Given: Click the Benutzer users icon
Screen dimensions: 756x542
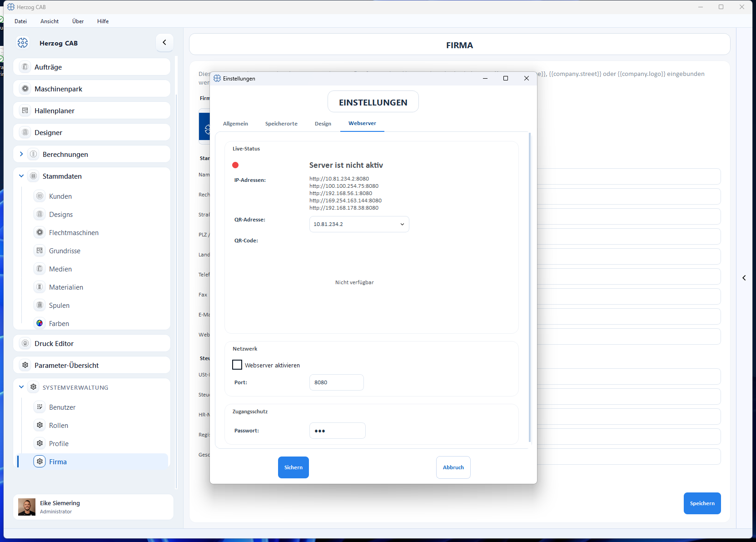Looking at the screenshot, I should pyautogui.click(x=40, y=407).
